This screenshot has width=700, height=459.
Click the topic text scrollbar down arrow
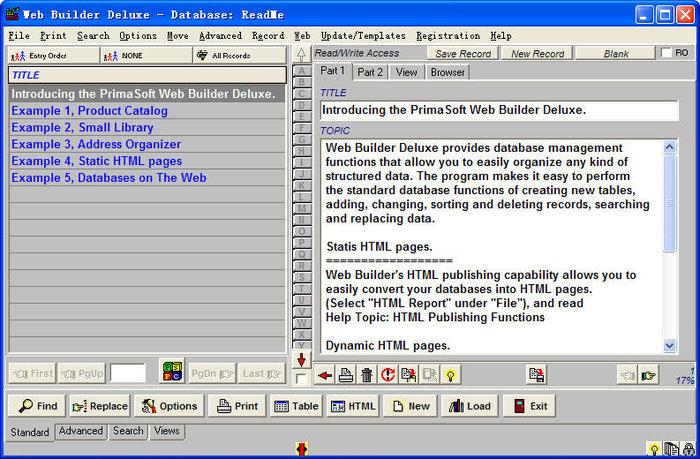[x=669, y=345]
